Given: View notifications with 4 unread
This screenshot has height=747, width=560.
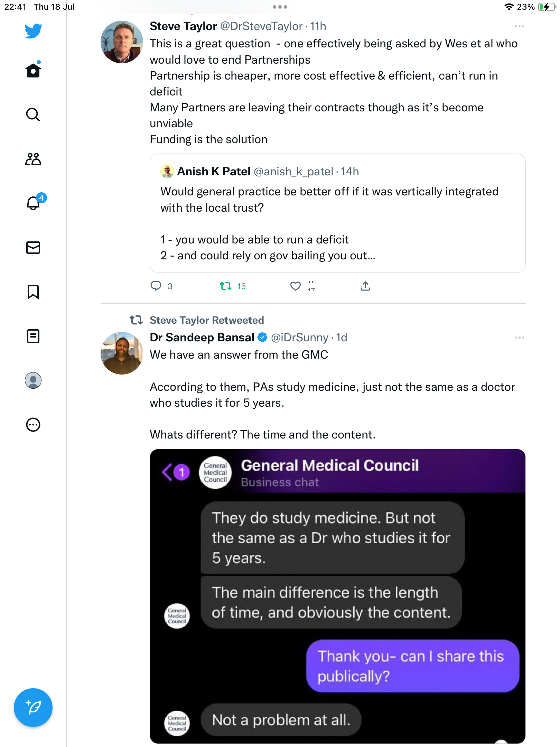Looking at the screenshot, I should [33, 203].
